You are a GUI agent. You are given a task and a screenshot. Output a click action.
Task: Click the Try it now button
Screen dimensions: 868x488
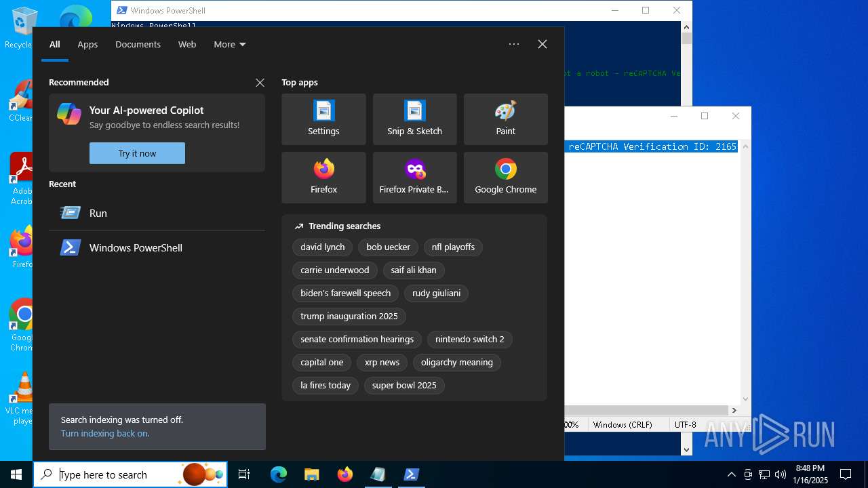click(137, 153)
